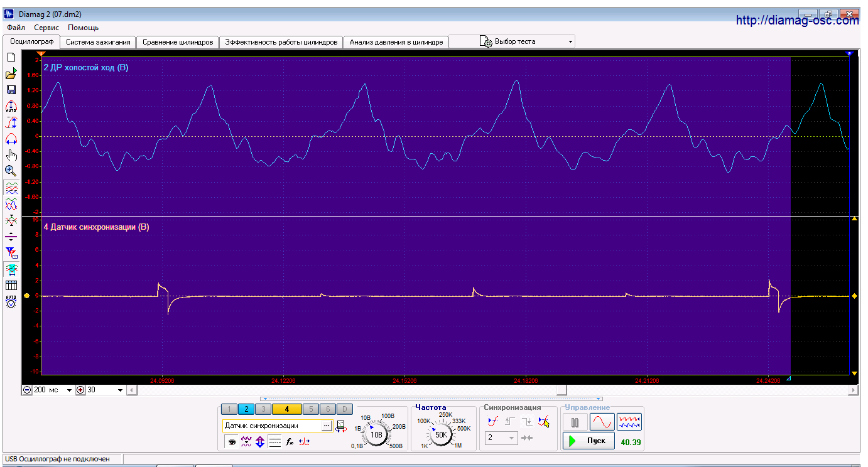Image resolution: width=868 pixels, height=467 pixels.
Task: Select the red sine wave mode button
Action: click(602, 422)
